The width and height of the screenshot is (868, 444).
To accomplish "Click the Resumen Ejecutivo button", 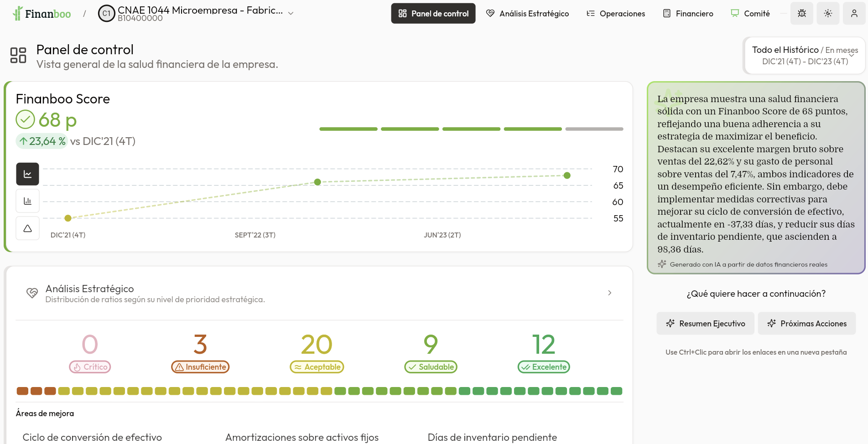I will (x=706, y=324).
